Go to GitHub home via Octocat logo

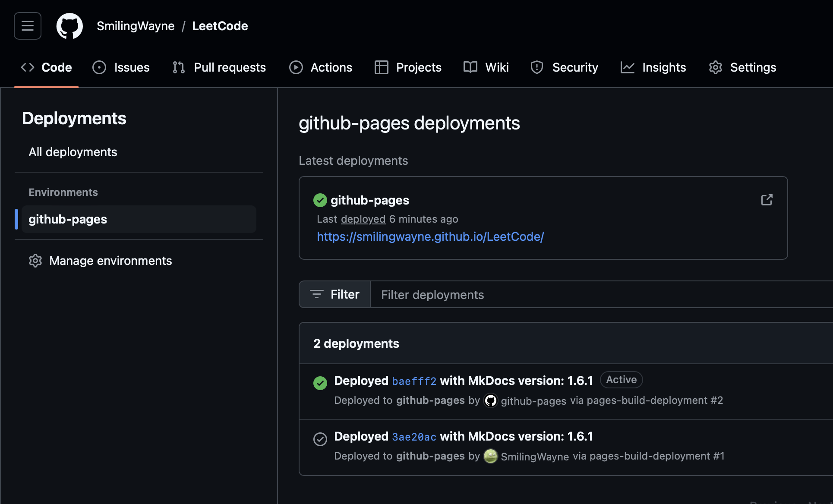[69, 26]
